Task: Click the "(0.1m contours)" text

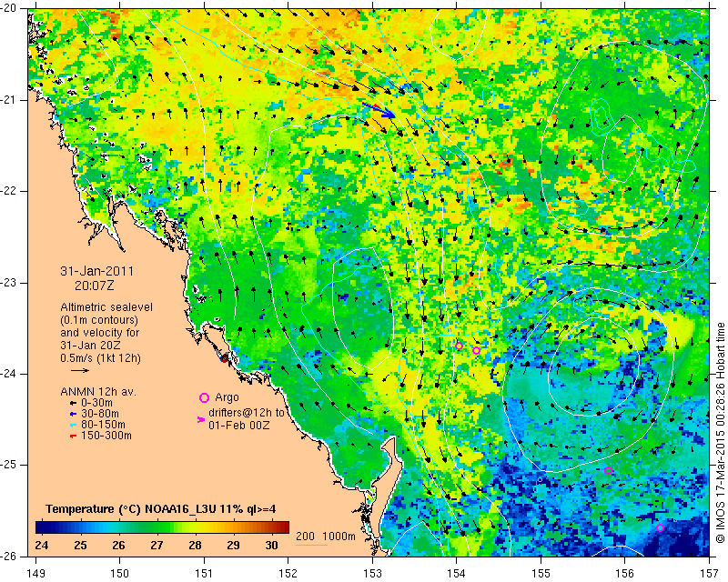Action: (x=99, y=320)
